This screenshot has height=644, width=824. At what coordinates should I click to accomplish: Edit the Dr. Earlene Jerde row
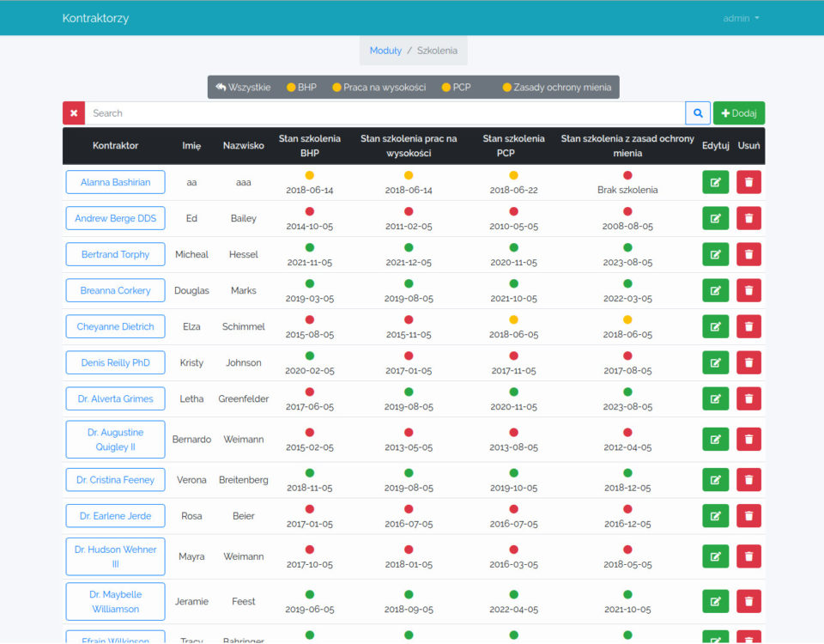[x=715, y=516]
